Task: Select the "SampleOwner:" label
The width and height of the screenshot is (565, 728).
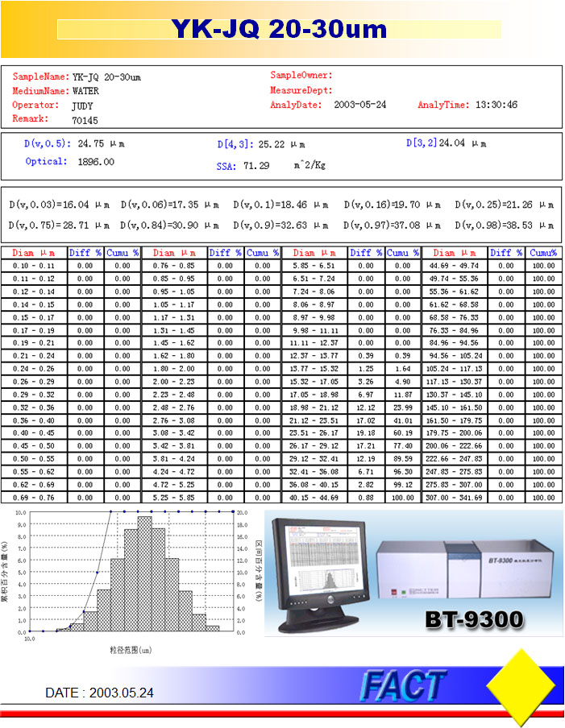Action: (x=301, y=75)
